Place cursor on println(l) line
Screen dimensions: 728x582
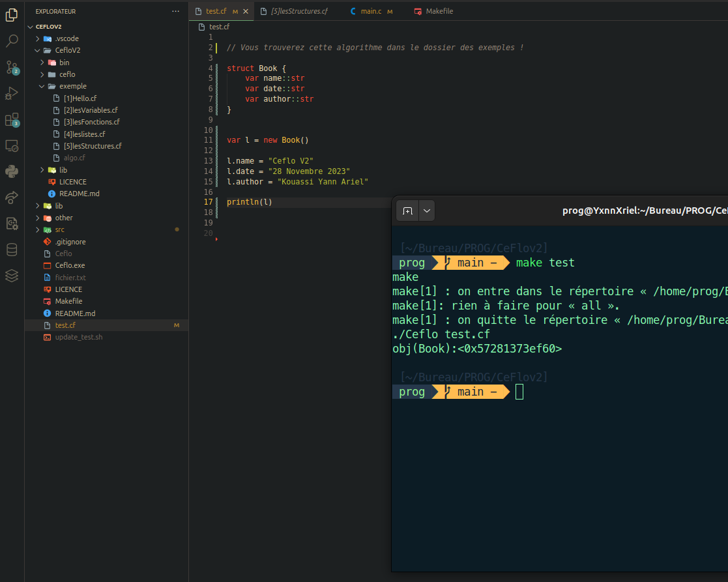point(250,202)
